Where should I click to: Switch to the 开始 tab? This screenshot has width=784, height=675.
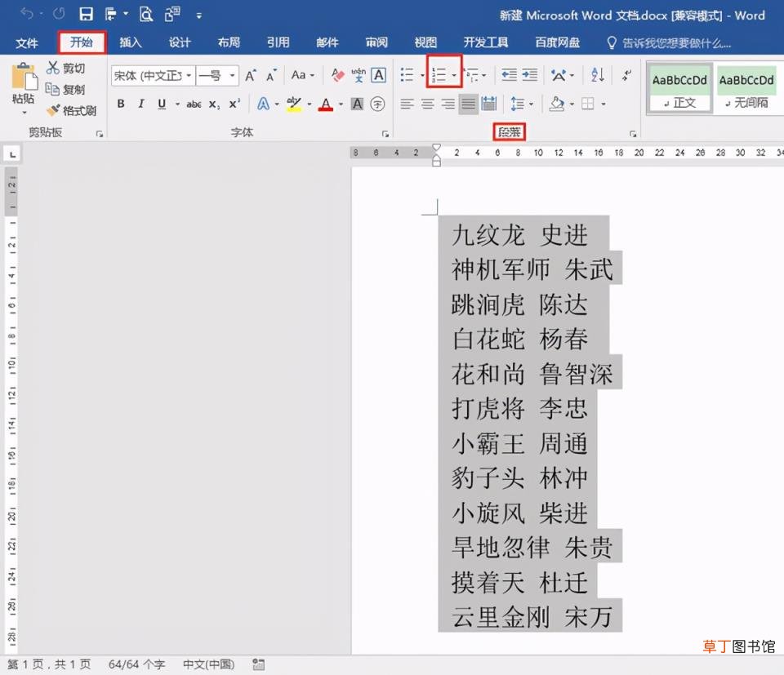coord(82,42)
